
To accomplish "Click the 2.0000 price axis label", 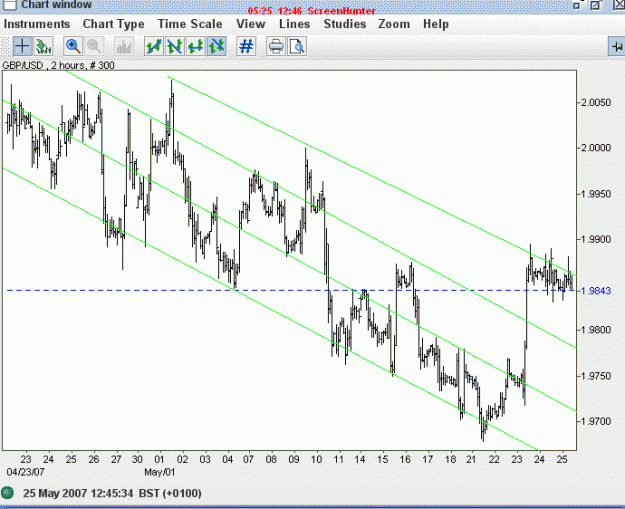I will pyautogui.click(x=596, y=148).
